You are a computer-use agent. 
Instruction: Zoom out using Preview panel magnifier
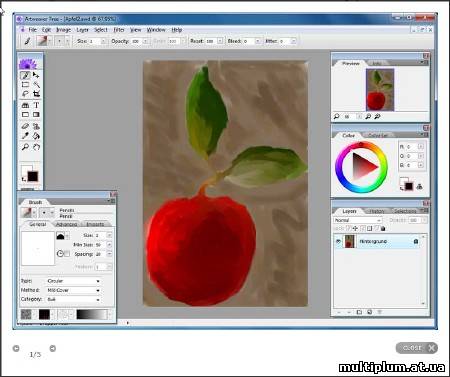337,116
